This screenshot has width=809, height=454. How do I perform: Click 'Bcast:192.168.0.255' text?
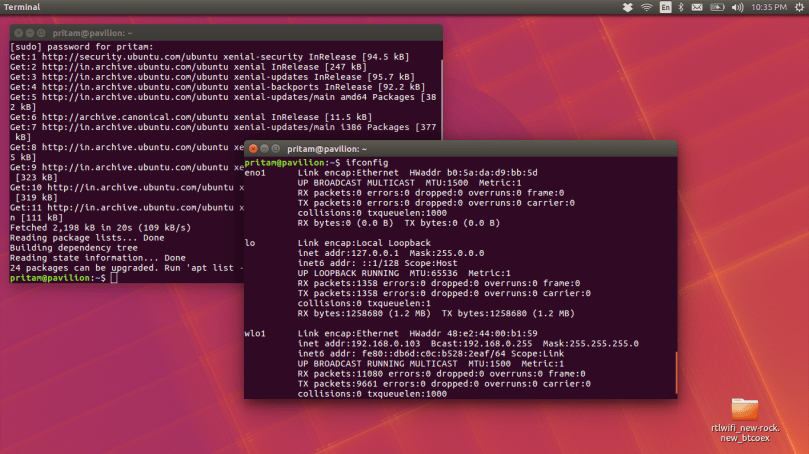pyautogui.click(x=481, y=344)
